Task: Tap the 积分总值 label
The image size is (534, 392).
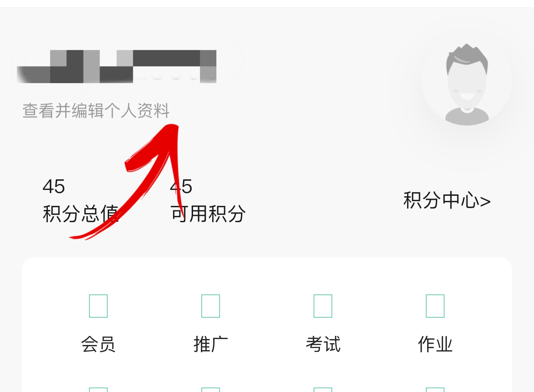Action: click(81, 214)
